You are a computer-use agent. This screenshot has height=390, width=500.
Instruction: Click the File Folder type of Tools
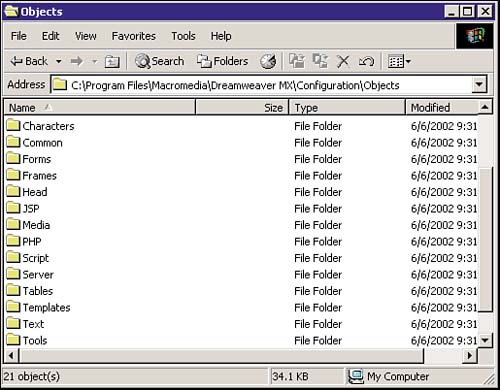pyautogui.click(x=318, y=340)
